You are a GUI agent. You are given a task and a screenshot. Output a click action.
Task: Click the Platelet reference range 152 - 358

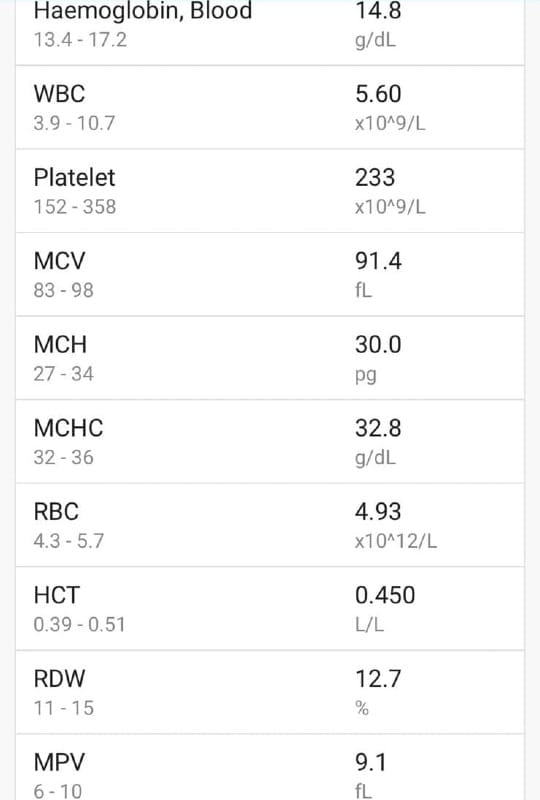[x=75, y=207]
